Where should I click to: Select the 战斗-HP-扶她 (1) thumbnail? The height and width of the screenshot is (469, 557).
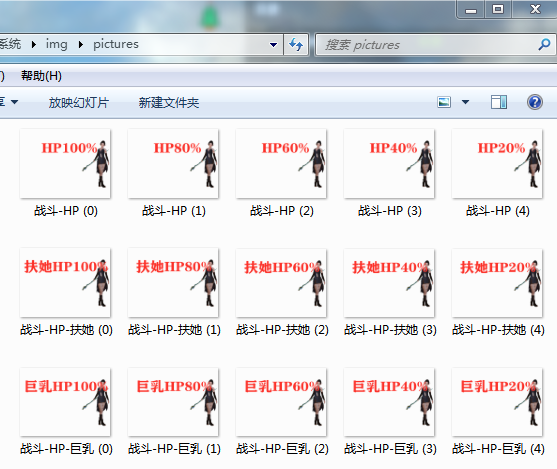173,283
